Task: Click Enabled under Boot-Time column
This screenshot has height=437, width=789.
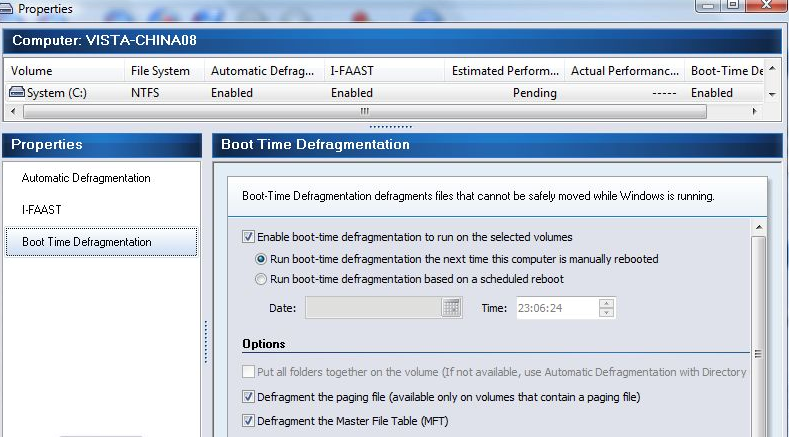Action: 712,93
